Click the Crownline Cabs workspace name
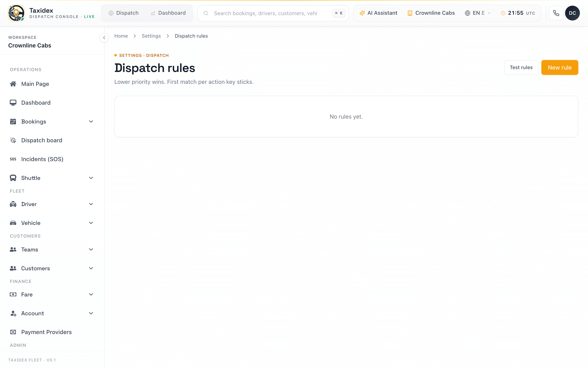Viewport: 588px width, 368px height. coord(30,46)
